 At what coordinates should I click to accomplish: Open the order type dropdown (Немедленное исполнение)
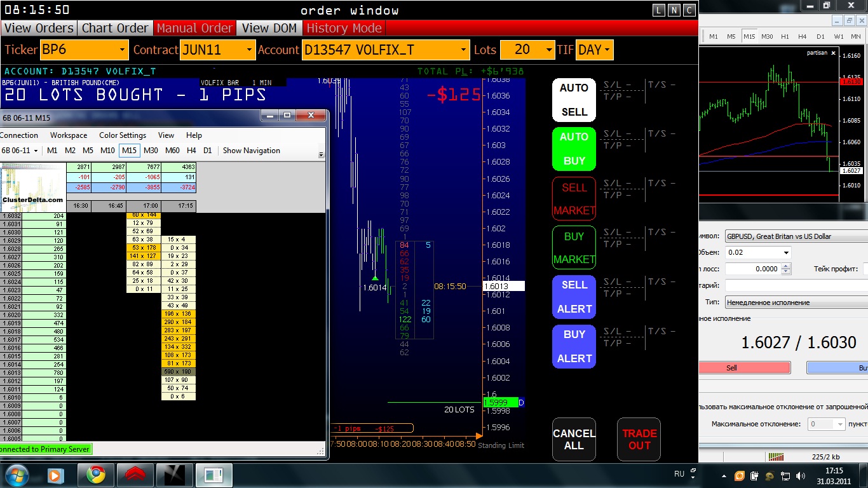coord(796,302)
